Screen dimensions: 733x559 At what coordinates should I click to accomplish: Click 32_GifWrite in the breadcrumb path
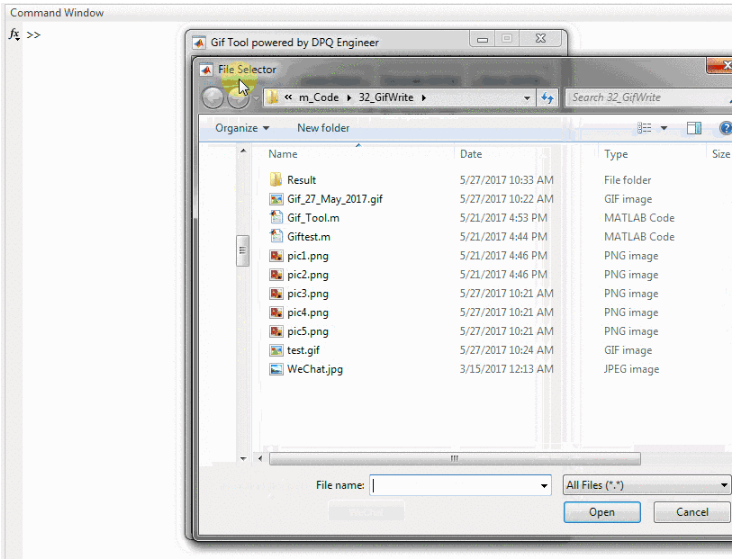tap(386, 97)
